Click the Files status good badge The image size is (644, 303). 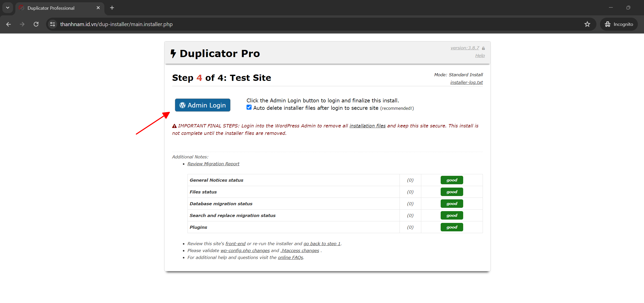[452, 192]
